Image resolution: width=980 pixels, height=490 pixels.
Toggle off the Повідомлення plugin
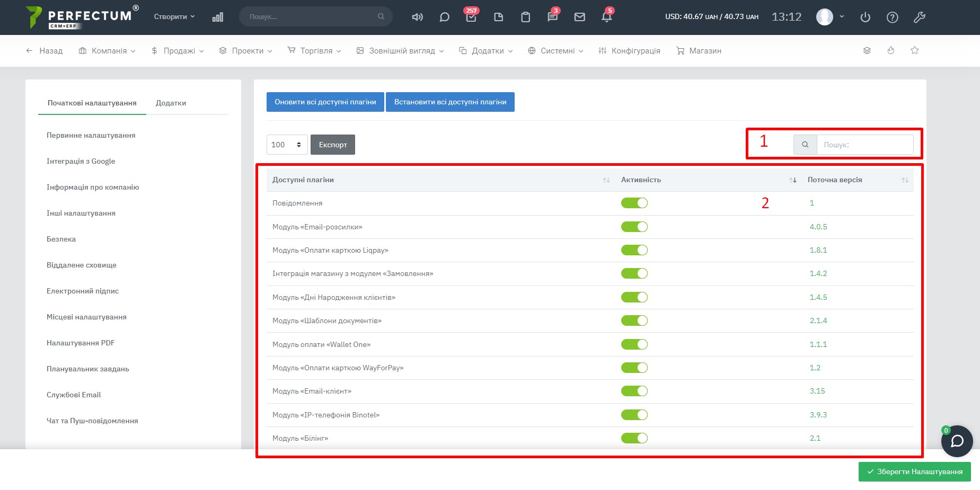tap(634, 203)
